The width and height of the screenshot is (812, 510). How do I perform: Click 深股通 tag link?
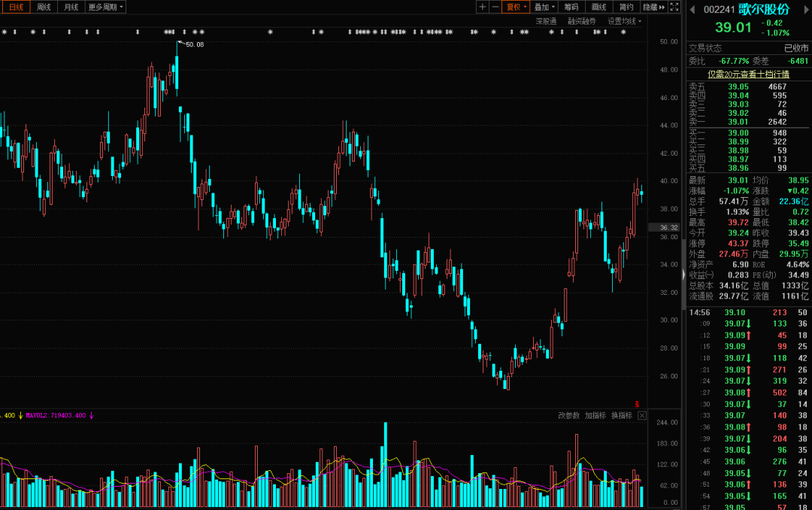(x=546, y=21)
